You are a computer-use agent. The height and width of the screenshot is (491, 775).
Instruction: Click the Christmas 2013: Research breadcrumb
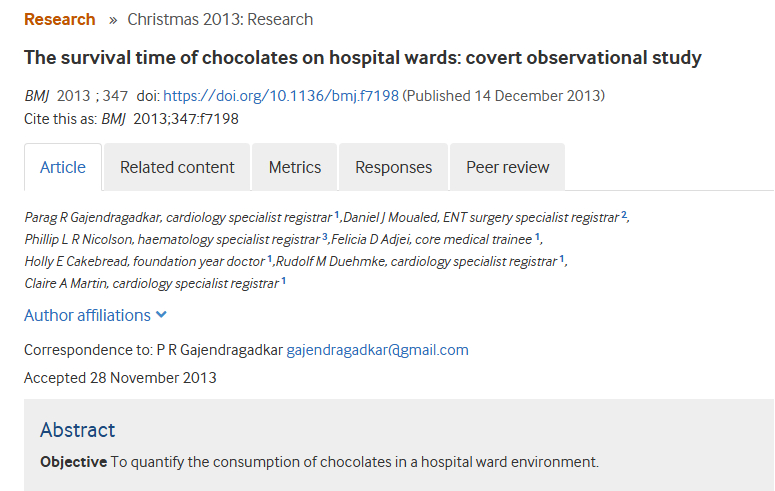click(220, 19)
